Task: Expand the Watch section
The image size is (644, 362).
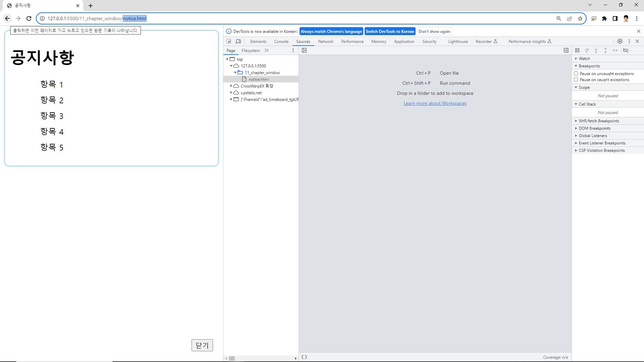Action: 584,59
